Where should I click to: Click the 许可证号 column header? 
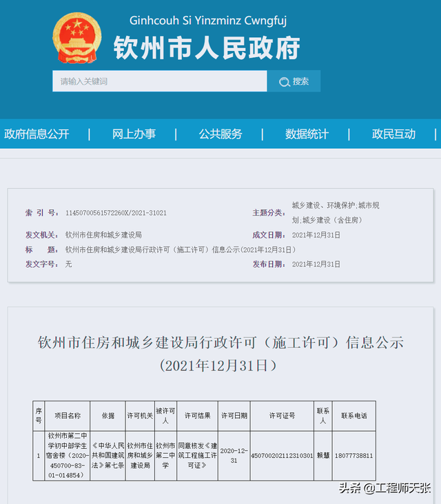click(282, 416)
